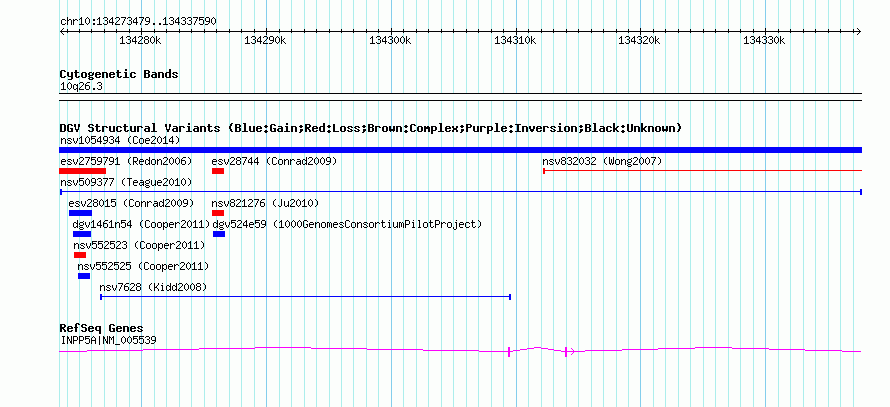The width and height of the screenshot is (890, 407).
Task: Click the blue dgv524e59 variant block
Action: coord(219,234)
